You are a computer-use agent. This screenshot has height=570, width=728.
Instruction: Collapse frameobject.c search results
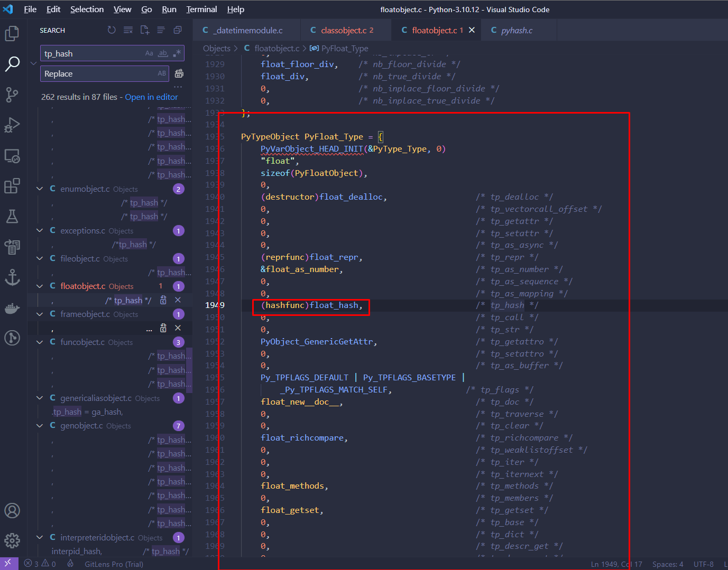click(40, 314)
